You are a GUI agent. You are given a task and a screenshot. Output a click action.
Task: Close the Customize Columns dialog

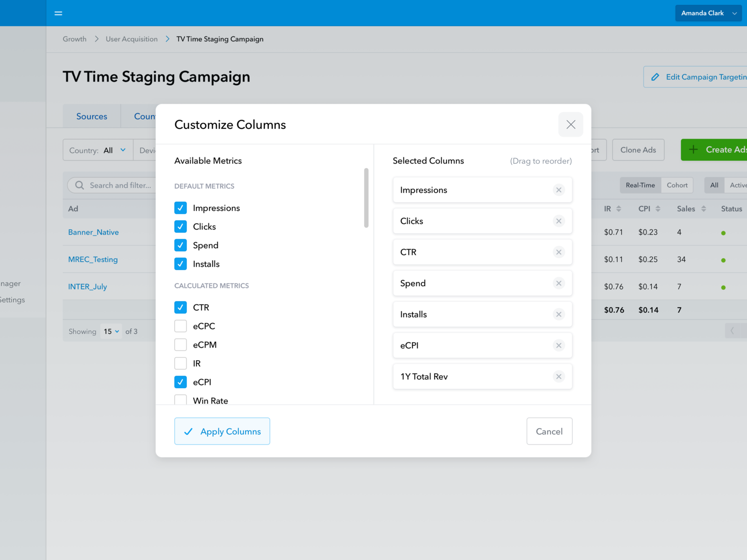[571, 125]
